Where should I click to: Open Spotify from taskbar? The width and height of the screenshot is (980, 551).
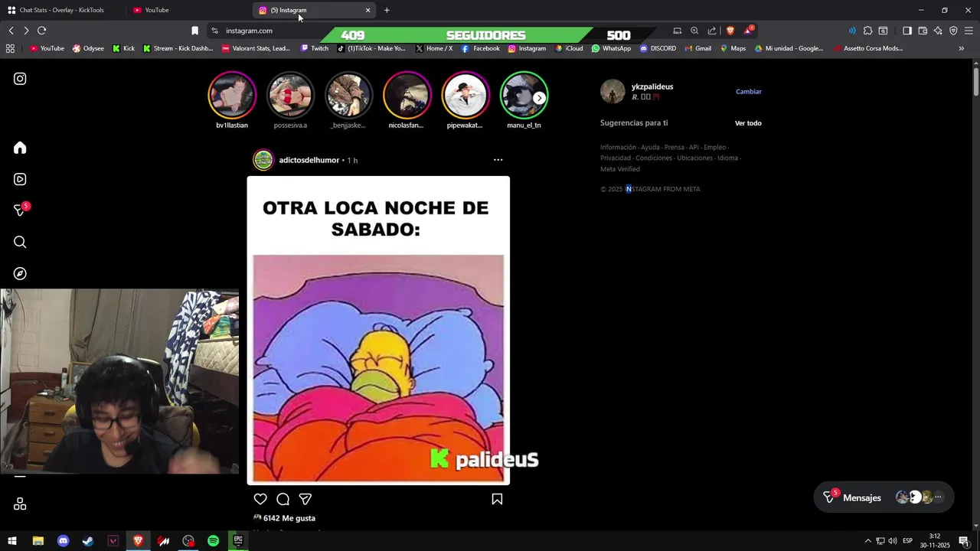tap(214, 541)
